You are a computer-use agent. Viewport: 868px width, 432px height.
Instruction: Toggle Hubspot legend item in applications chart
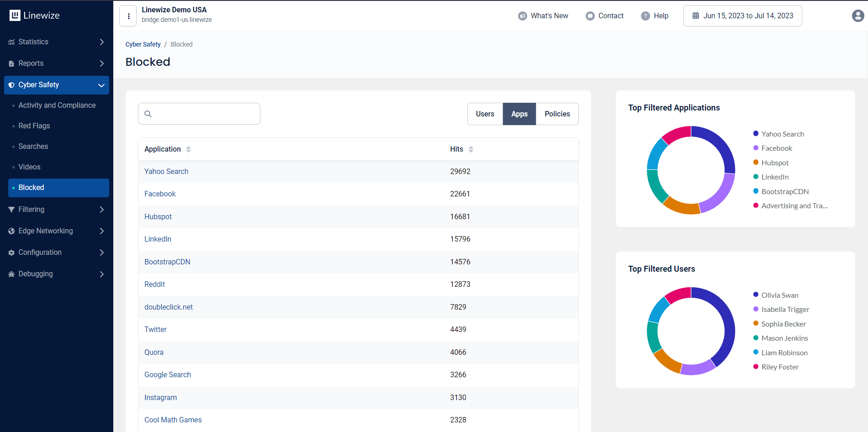pos(775,163)
